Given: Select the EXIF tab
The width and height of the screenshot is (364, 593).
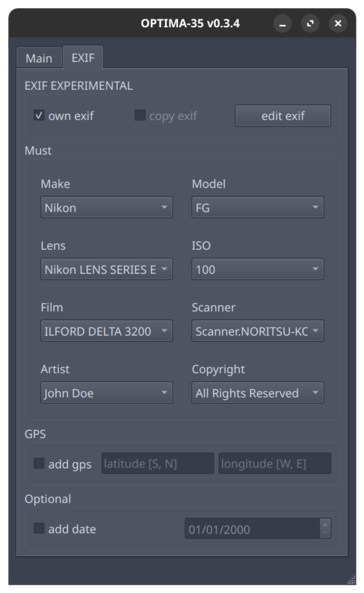Looking at the screenshot, I should click(83, 58).
